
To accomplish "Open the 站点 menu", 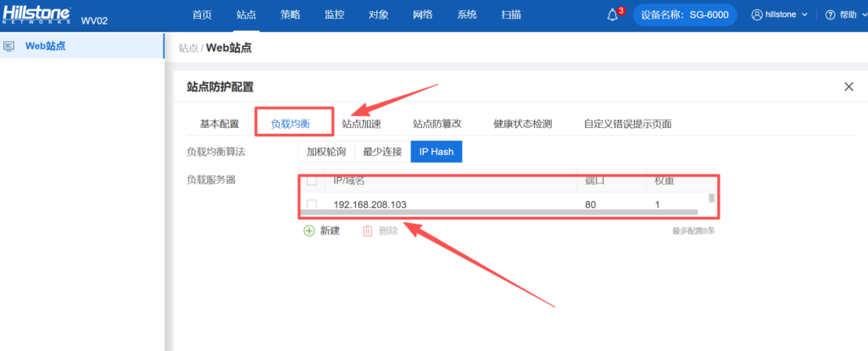I will click(247, 15).
